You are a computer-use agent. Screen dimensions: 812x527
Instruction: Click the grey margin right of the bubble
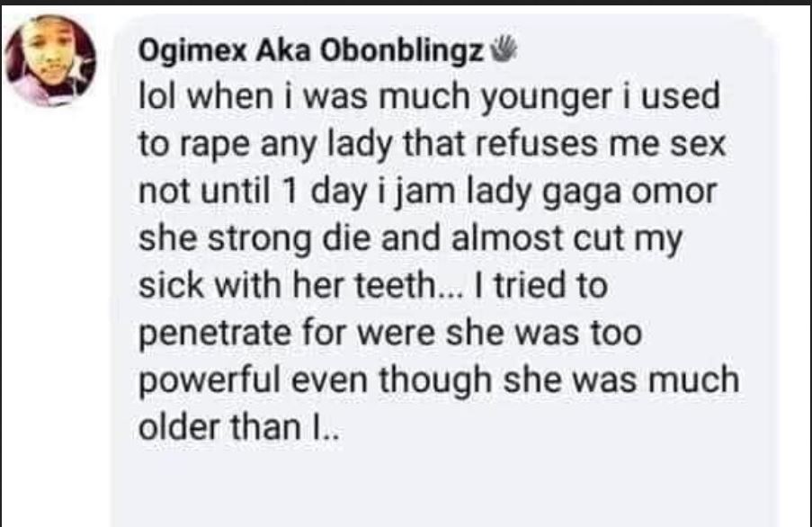[x=796, y=270]
